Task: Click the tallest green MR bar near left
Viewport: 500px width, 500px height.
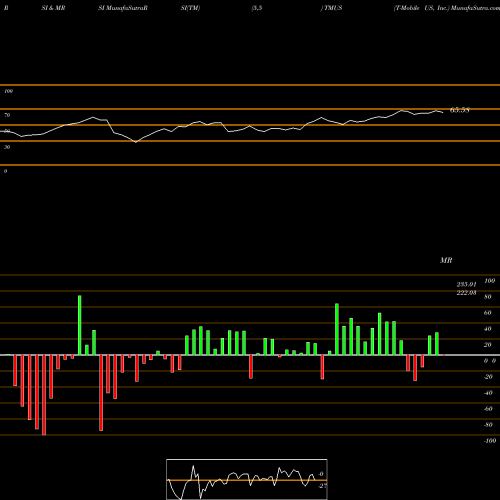Action: click(80, 325)
